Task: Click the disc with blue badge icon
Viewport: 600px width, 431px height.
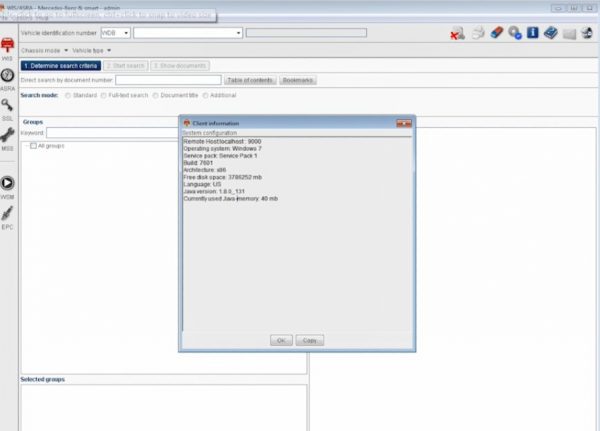Action: (x=515, y=33)
